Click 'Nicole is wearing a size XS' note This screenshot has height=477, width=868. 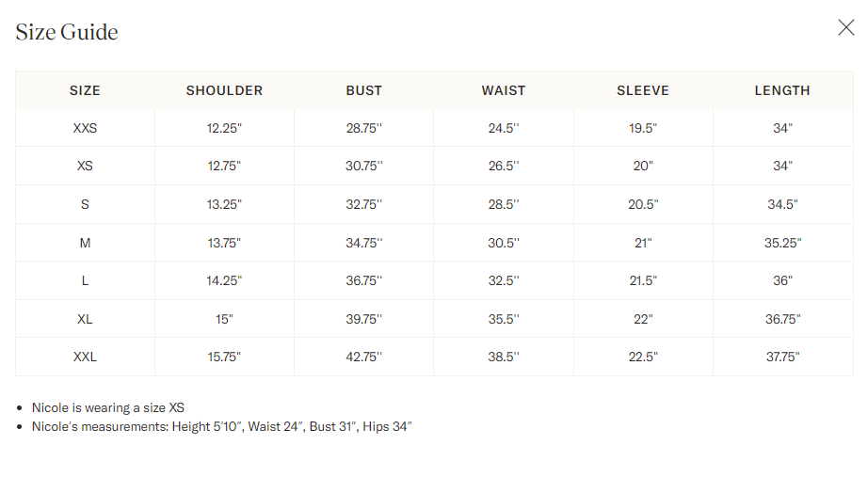pos(108,407)
